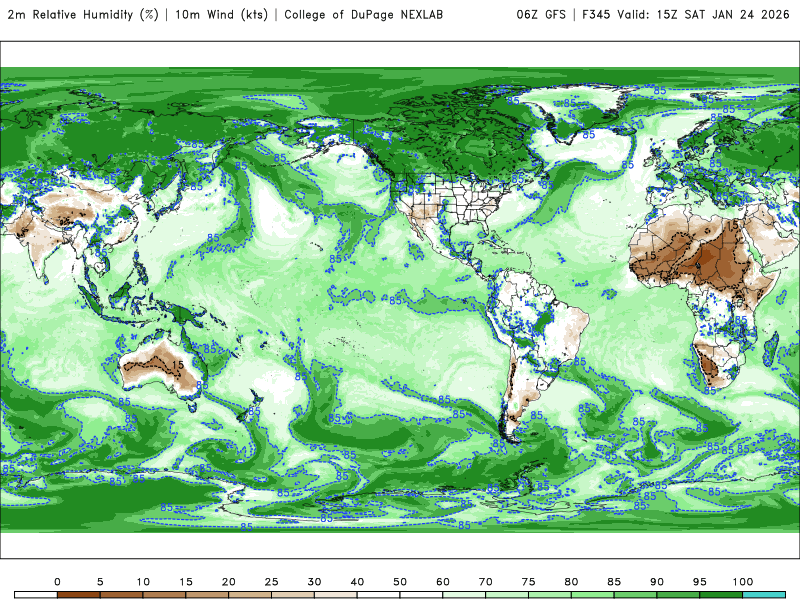
Task: Click legend value "90" on the color scale
Action: click(x=657, y=582)
